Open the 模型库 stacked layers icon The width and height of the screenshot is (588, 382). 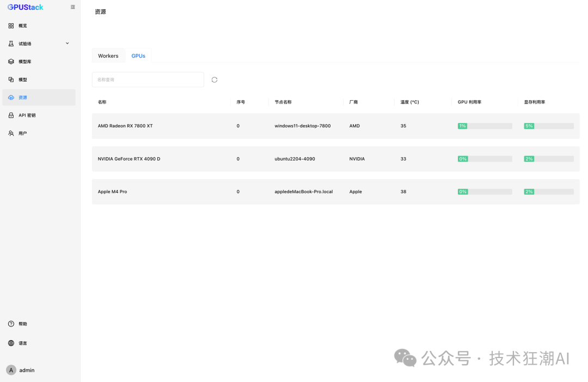pyautogui.click(x=11, y=61)
